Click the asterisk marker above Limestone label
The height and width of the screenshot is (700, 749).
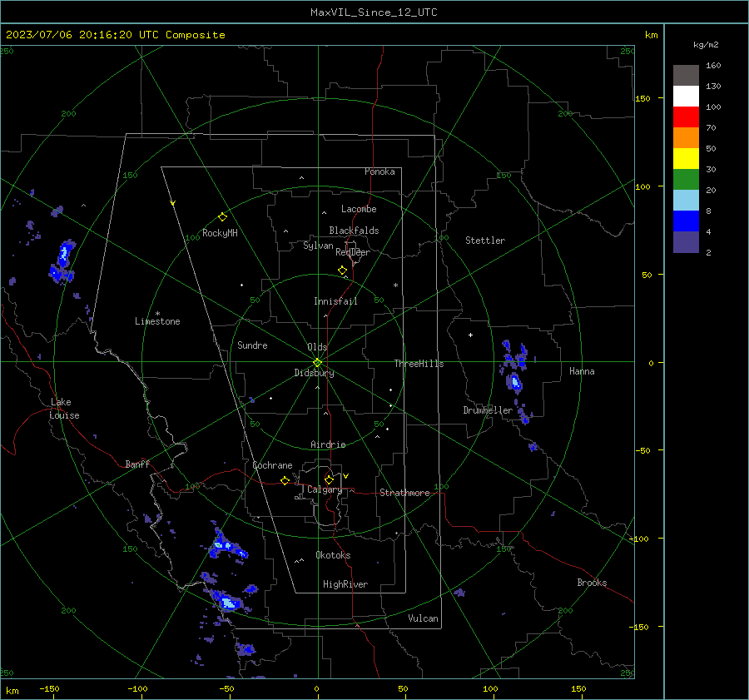pyautogui.click(x=157, y=314)
